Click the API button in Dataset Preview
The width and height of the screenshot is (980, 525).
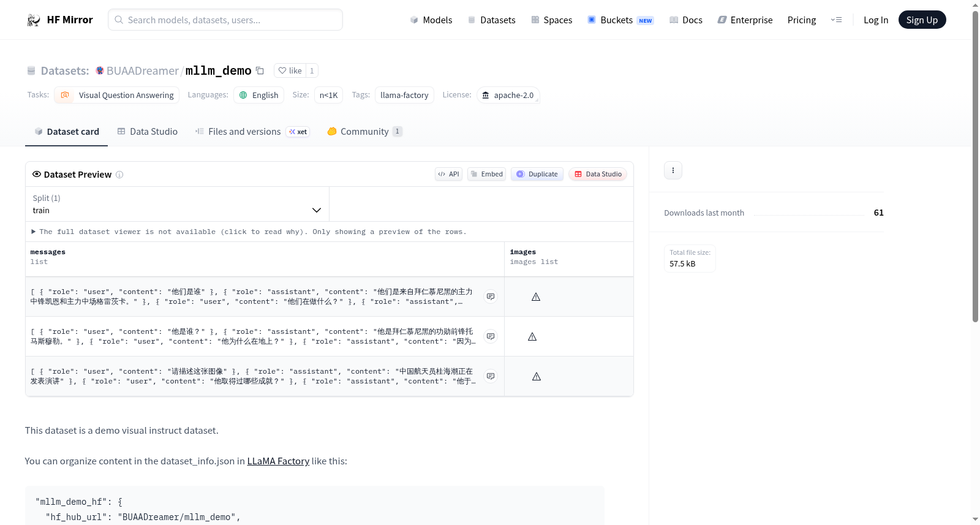448,174
